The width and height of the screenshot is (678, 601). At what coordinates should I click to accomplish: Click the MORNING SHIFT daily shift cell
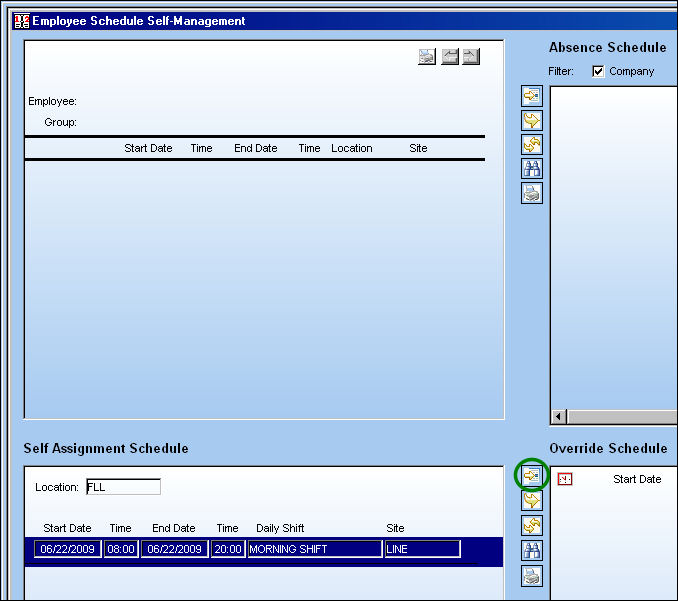click(x=315, y=549)
